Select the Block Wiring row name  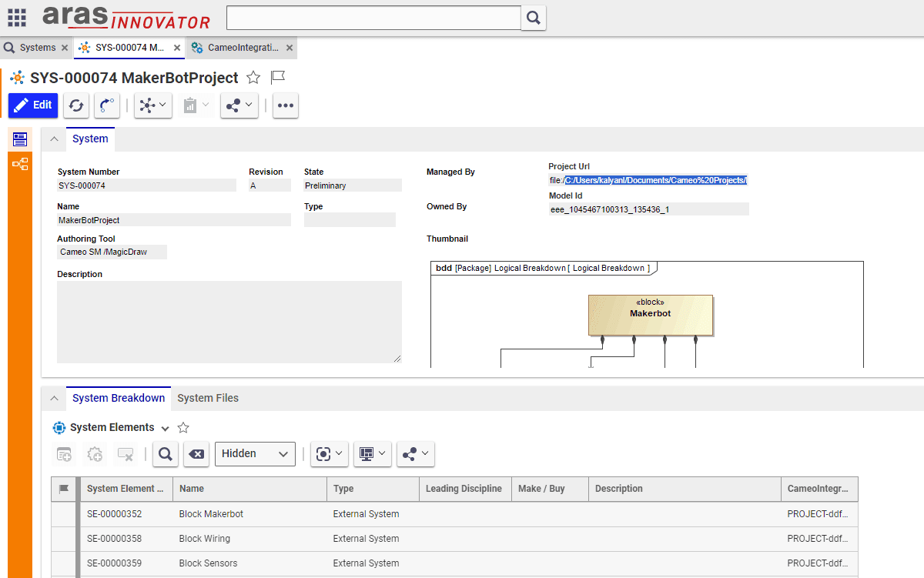205,539
